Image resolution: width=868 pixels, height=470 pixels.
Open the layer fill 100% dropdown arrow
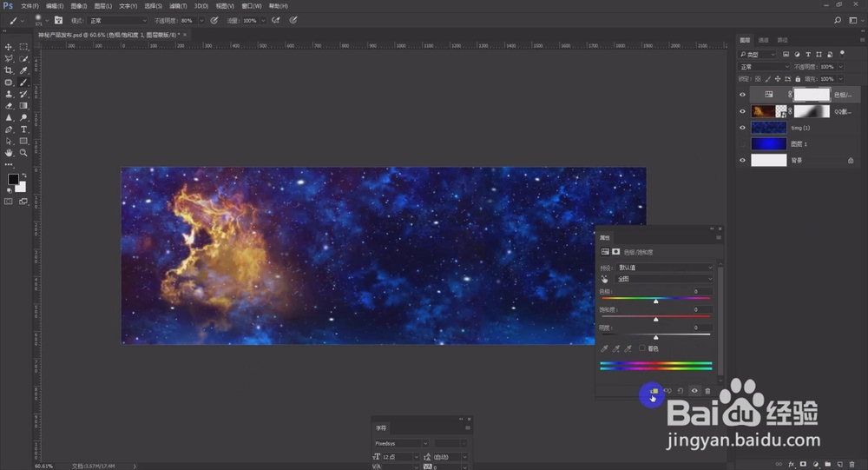[x=840, y=79]
